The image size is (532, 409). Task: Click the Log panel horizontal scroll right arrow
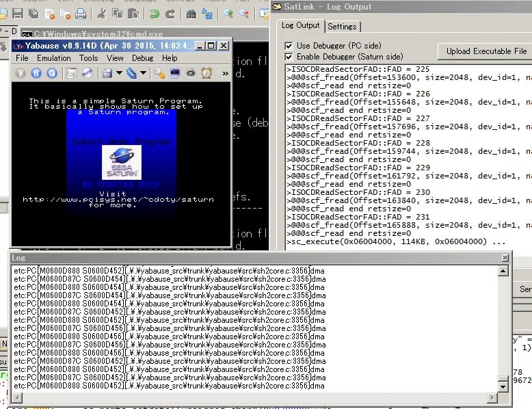pos(492,397)
